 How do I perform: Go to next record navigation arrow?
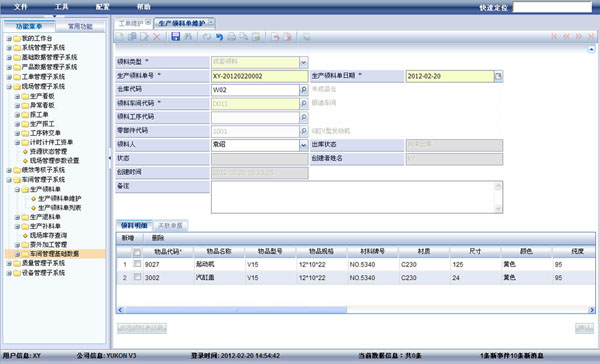click(579, 36)
